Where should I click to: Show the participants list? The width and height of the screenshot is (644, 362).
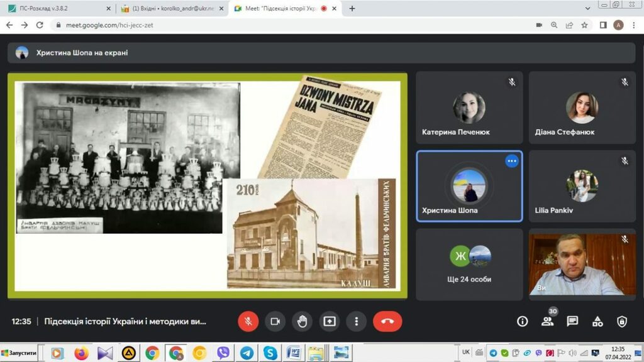547,321
